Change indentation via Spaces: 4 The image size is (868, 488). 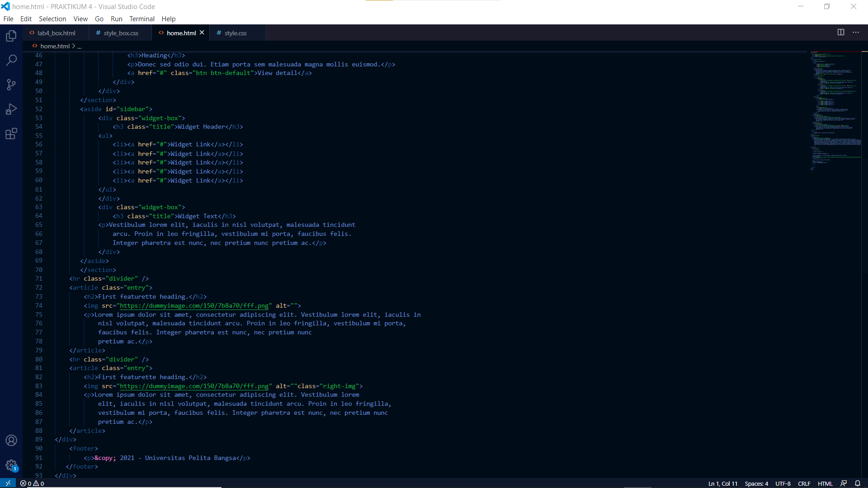point(756,483)
